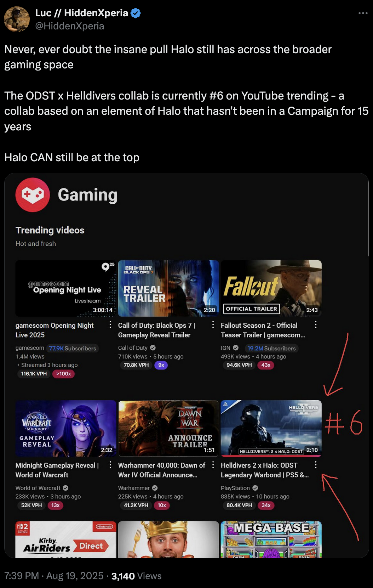The height and width of the screenshot is (588, 373).
Task: Click the 34x multiplier badge under Helldivers video
Action: 266,505
